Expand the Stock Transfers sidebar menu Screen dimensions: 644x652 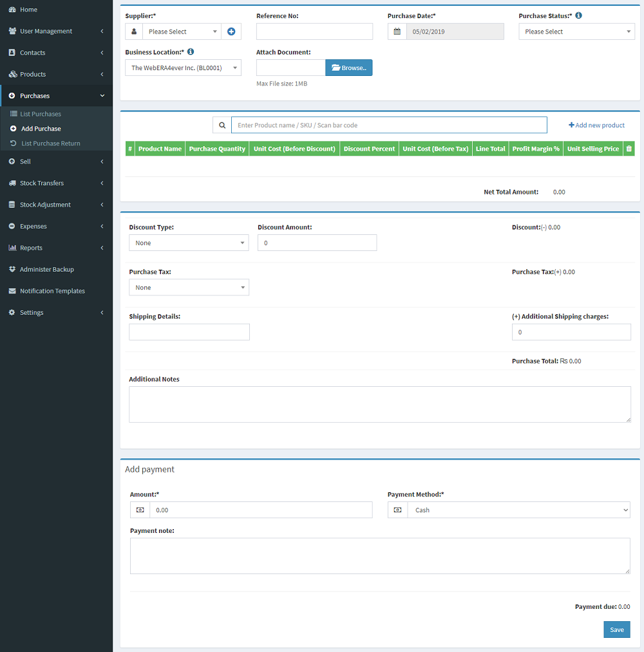coord(56,183)
